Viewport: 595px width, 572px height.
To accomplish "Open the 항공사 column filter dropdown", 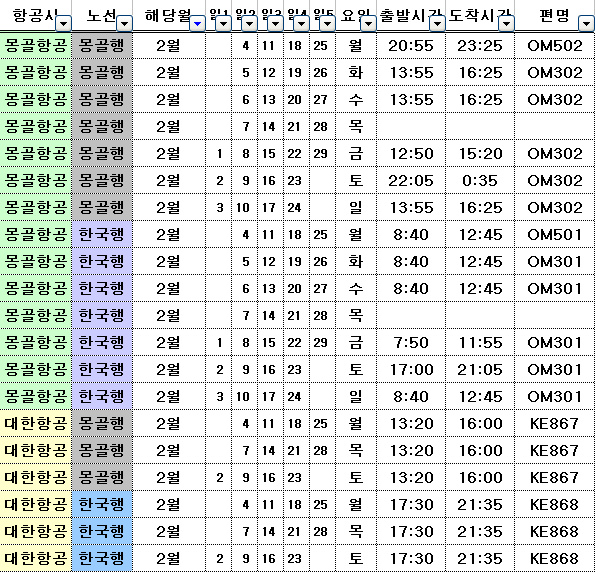I will 63,24.
